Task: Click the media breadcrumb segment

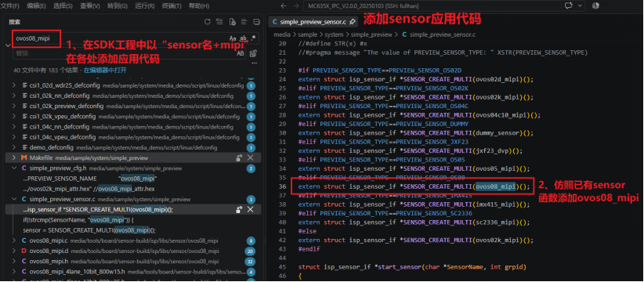Action: [281, 35]
